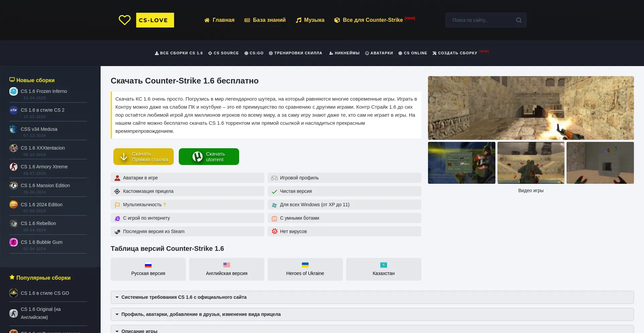This screenshot has width=644, height=333.
Task: Click the Windows logo icon in features list
Action: coord(274,205)
